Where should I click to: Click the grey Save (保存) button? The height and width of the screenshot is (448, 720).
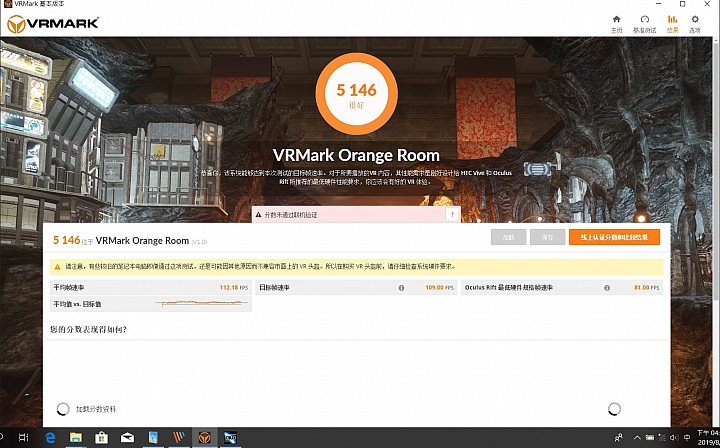tap(547, 237)
